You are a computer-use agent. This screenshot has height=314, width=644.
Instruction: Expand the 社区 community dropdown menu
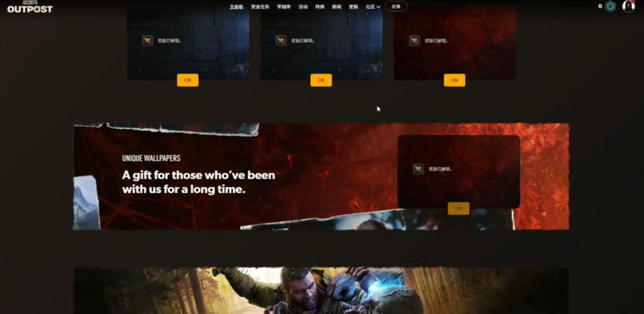click(373, 7)
